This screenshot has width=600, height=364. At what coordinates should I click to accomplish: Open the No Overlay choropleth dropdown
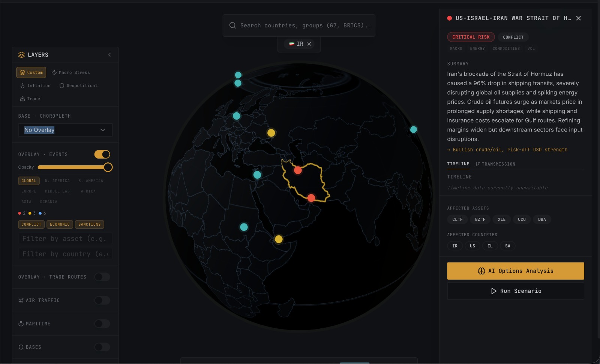[65, 130]
